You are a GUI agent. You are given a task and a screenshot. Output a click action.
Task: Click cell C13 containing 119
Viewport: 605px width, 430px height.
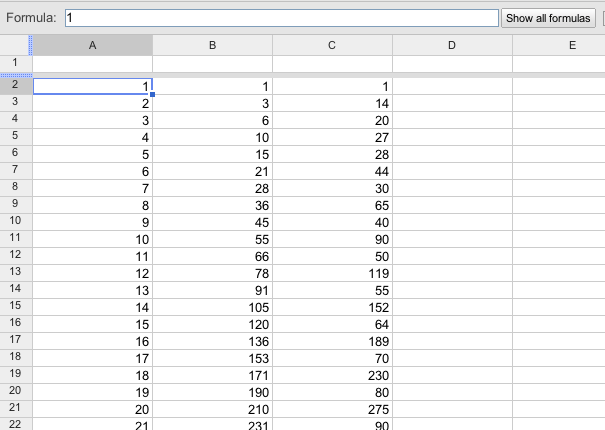point(333,273)
